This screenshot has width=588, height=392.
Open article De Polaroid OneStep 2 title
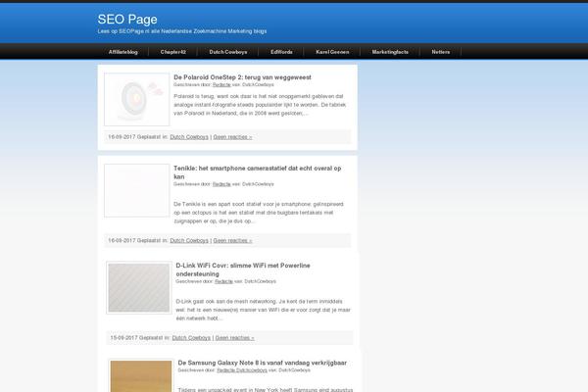pos(242,77)
